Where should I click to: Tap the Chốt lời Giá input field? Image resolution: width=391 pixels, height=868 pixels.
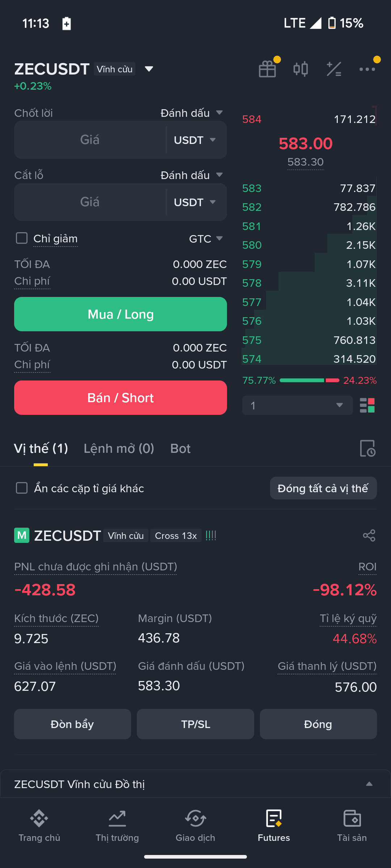(x=90, y=140)
